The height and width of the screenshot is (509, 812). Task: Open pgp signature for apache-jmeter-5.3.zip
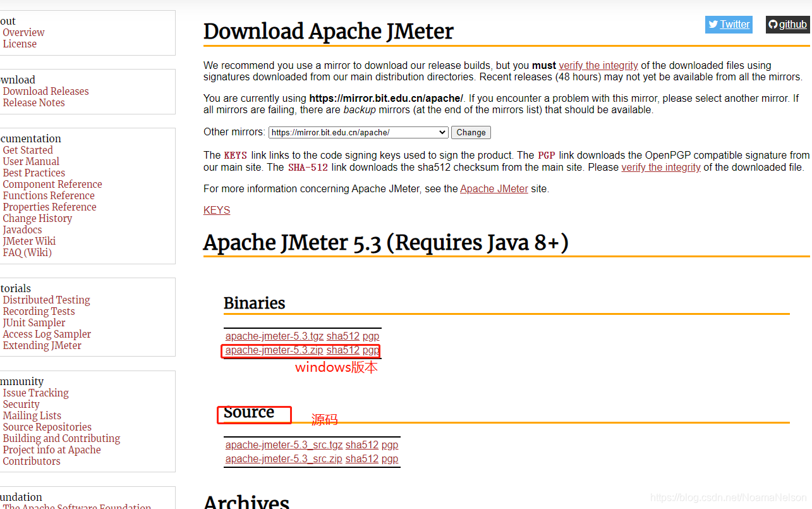(371, 350)
